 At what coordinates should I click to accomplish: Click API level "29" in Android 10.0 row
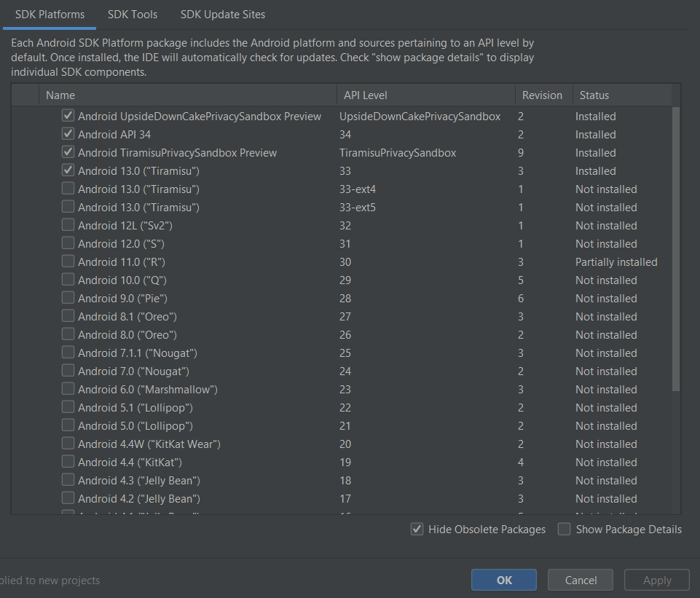pyautogui.click(x=345, y=280)
